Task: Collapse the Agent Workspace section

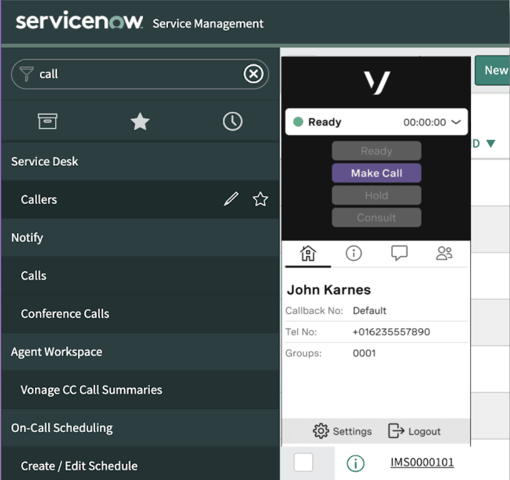Action: pyautogui.click(x=140, y=352)
